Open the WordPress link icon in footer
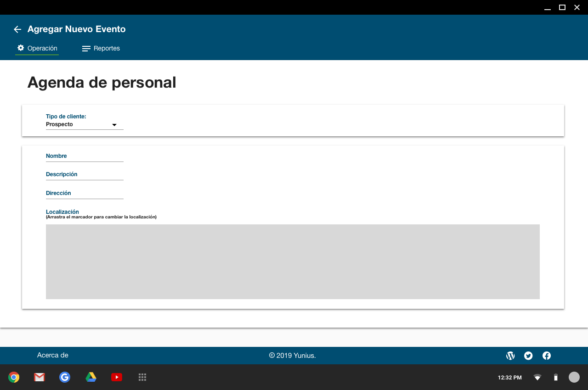The image size is (588, 390). (510, 356)
